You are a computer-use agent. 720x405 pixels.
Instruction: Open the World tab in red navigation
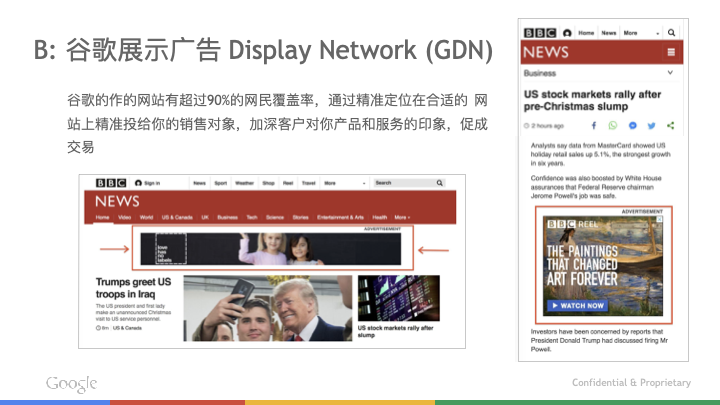point(146,217)
